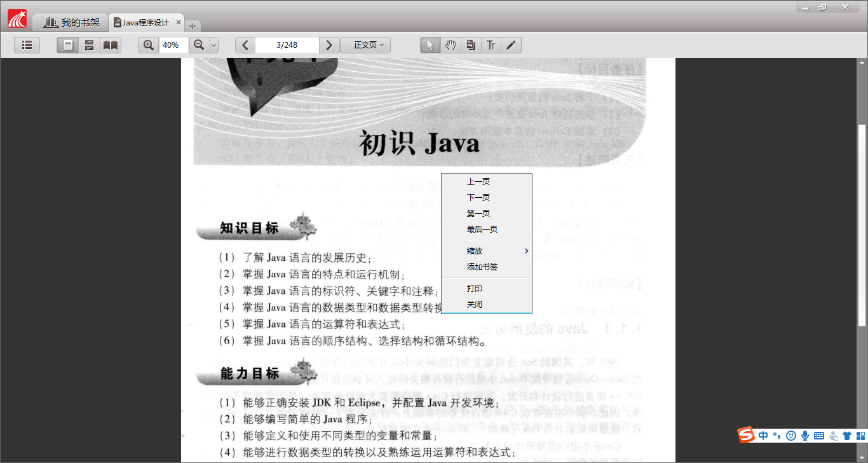Screen dimensions: 868x463
Task: Click the zoom in magnifier icon
Action: click(x=149, y=45)
